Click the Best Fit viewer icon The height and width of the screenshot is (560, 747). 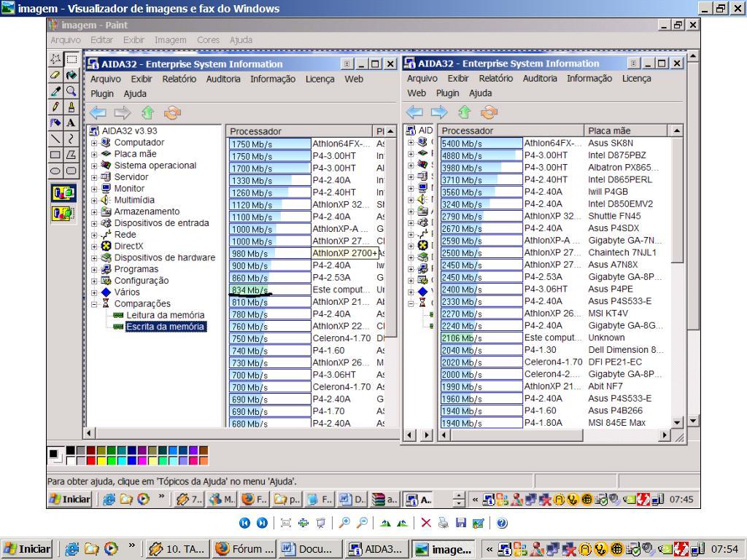[286, 523]
